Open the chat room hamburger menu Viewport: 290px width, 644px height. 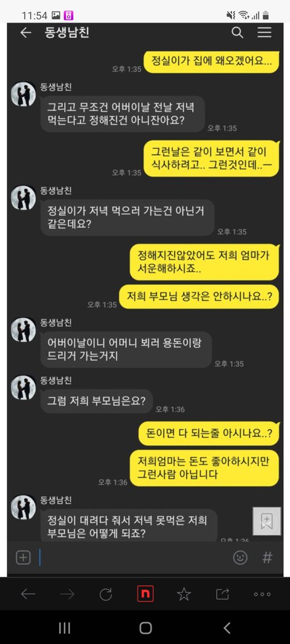(265, 33)
